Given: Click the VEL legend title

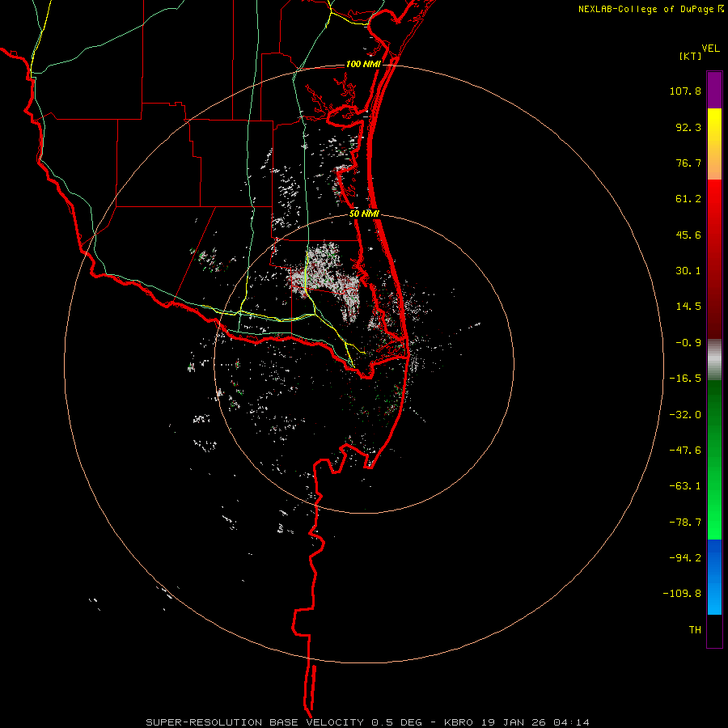Looking at the screenshot, I should point(710,49).
